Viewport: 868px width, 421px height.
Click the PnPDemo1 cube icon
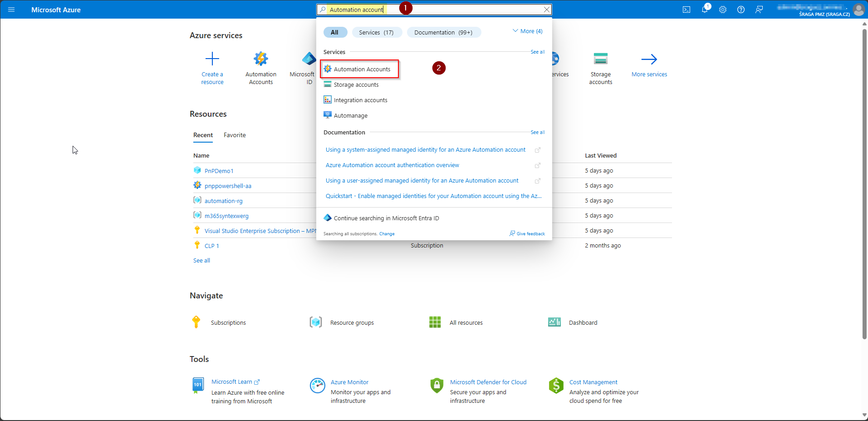tap(197, 170)
